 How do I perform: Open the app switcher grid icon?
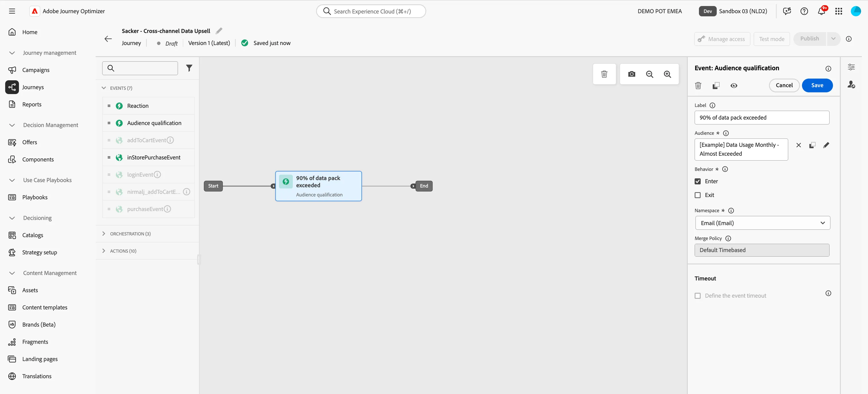coord(839,11)
